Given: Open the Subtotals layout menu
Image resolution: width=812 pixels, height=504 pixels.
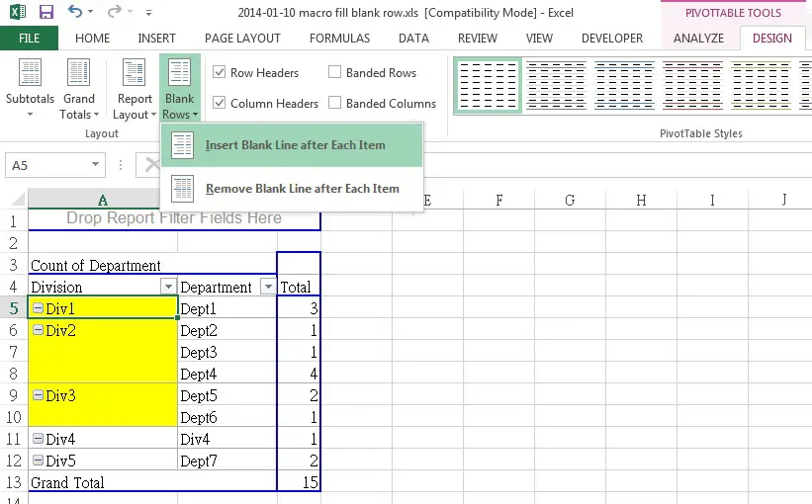Looking at the screenshot, I should (30, 88).
